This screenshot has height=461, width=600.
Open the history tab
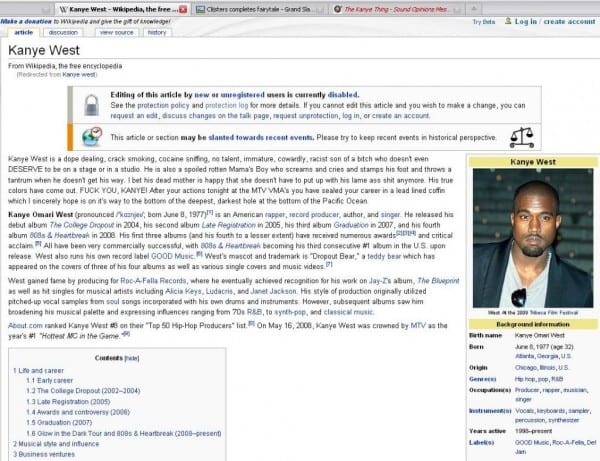[157, 33]
